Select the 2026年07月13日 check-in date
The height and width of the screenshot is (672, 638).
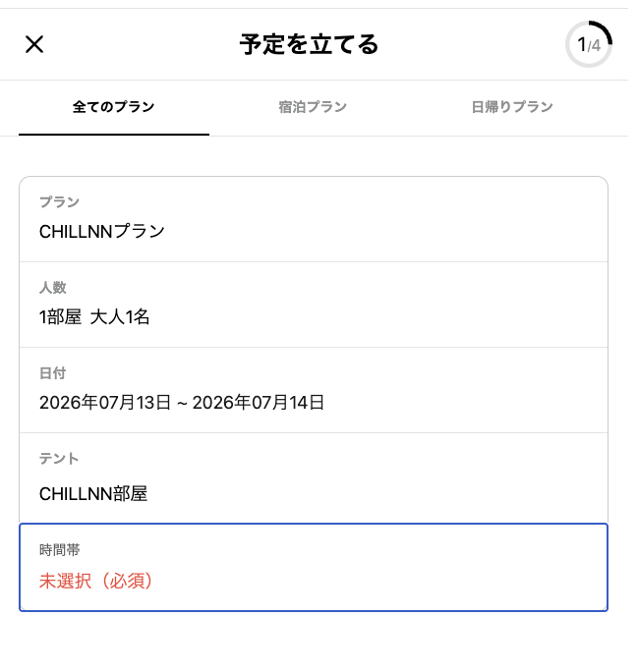105,403
